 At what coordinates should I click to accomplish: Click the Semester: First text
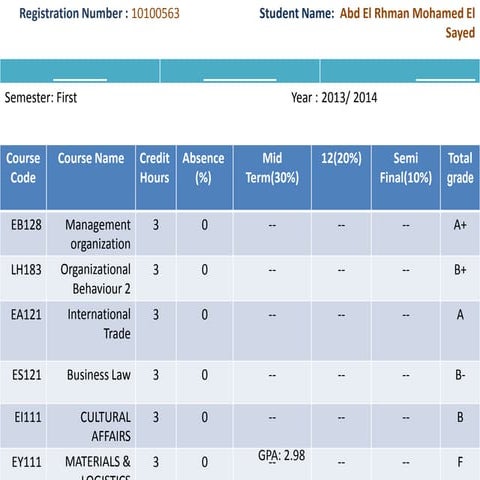coord(41,98)
